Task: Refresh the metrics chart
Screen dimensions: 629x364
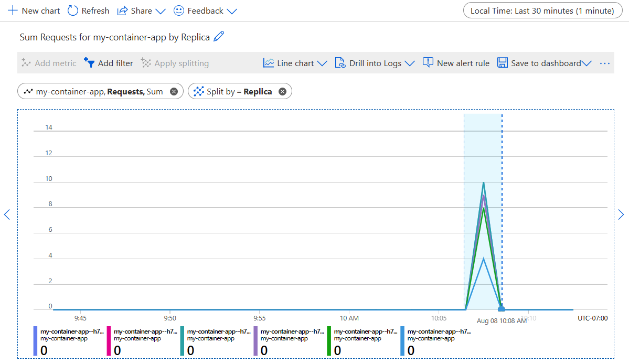Action: tap(88, 10)
